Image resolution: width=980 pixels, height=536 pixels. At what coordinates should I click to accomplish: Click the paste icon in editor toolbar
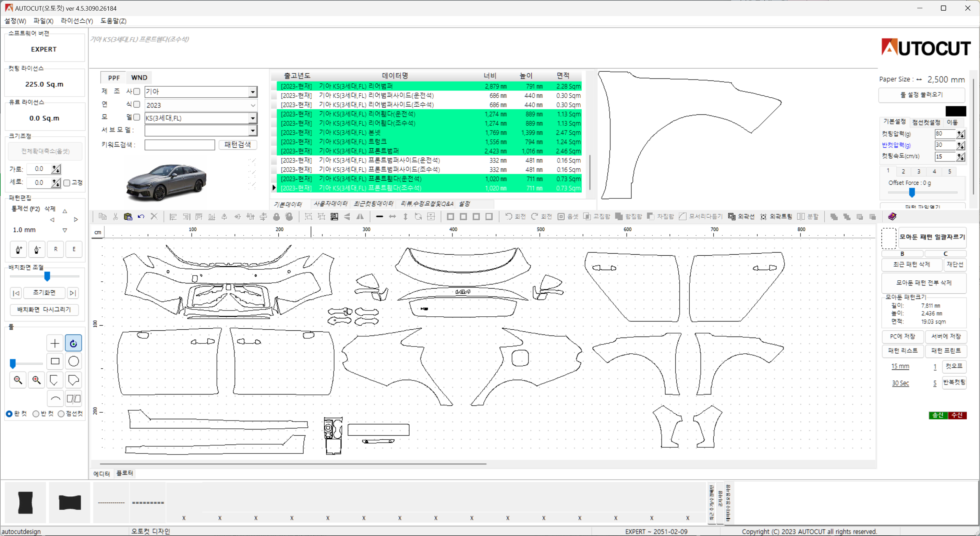click(x=128, y=217)
